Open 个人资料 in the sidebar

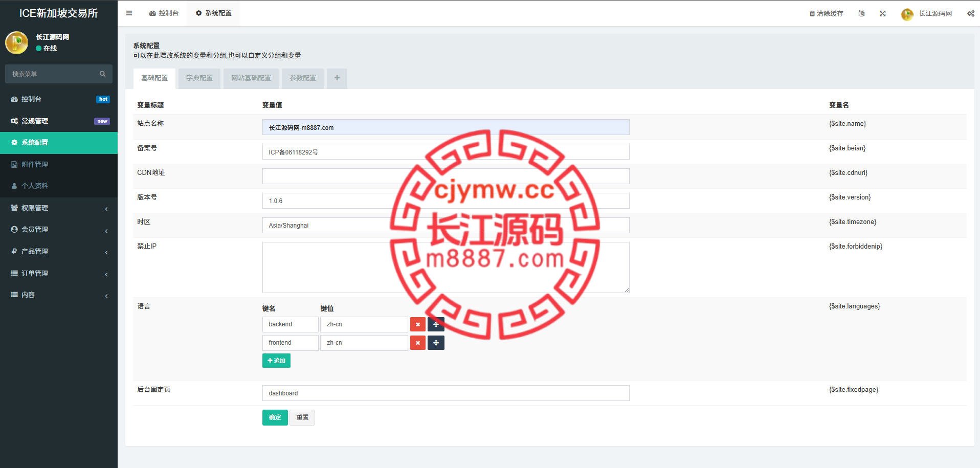pyautogui.click(x=59, y=186)
